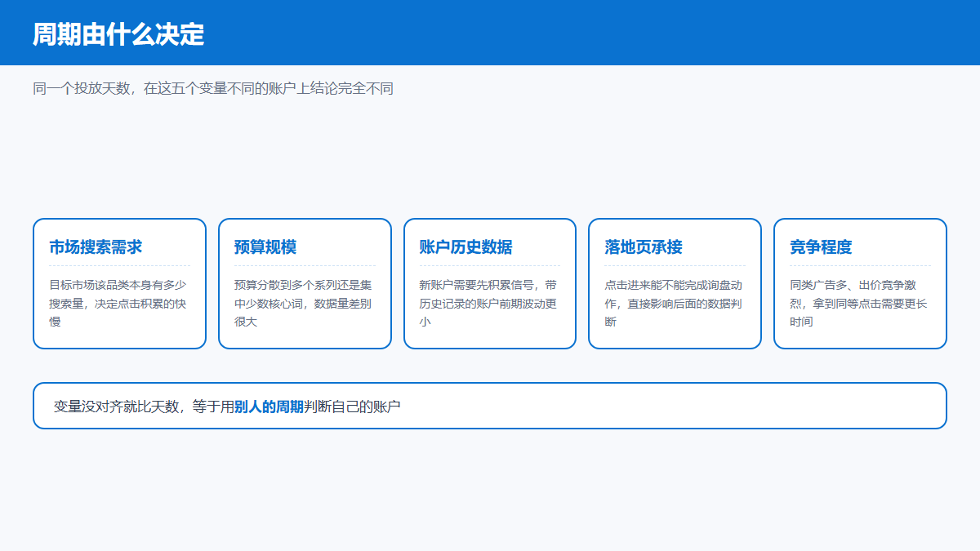This screenshot has width=980, height=551.
Task: Select description text starting 点击进来能不能完成
Action: click(x=675, y=303)
